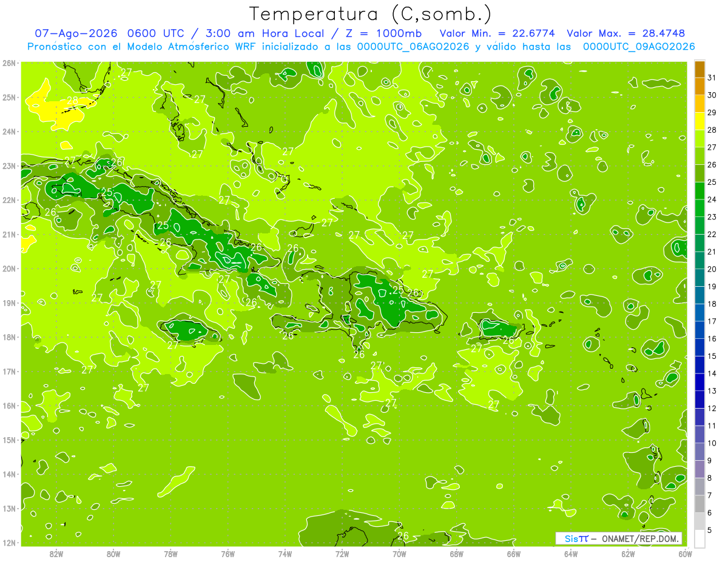Screen dimensions: 728x562
Task: Click the '76W' longitude axis label
Action: (228, 554)
